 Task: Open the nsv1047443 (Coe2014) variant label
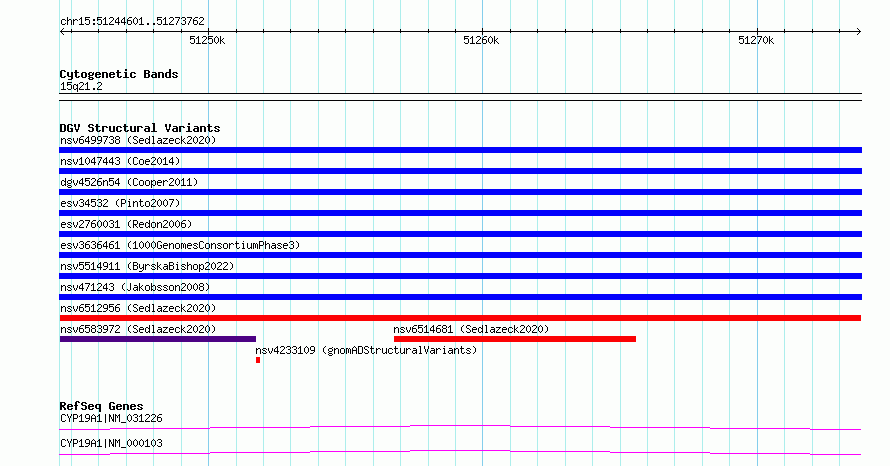tap(120, 161)
